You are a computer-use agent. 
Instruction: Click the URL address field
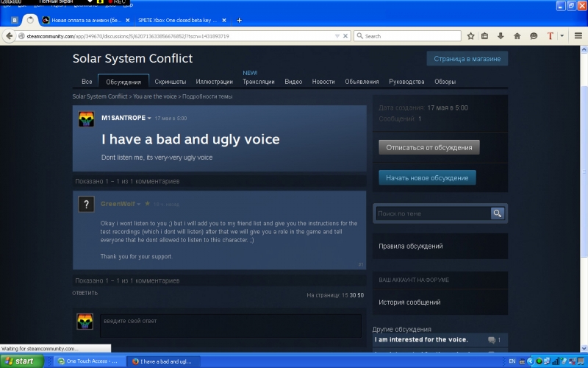tap(180, 36)
